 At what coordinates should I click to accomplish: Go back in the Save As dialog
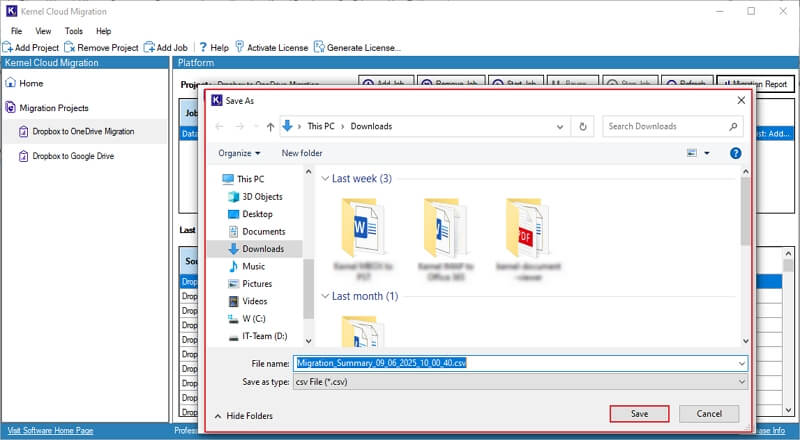pos(219,127)
